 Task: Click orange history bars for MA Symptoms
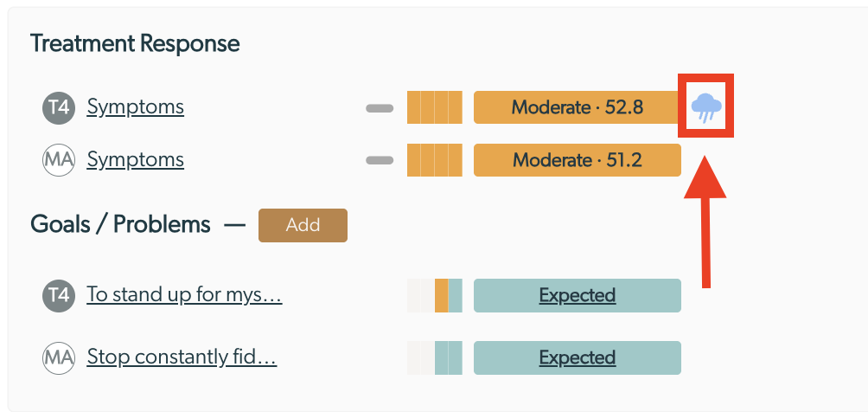[x=435, y=160]
